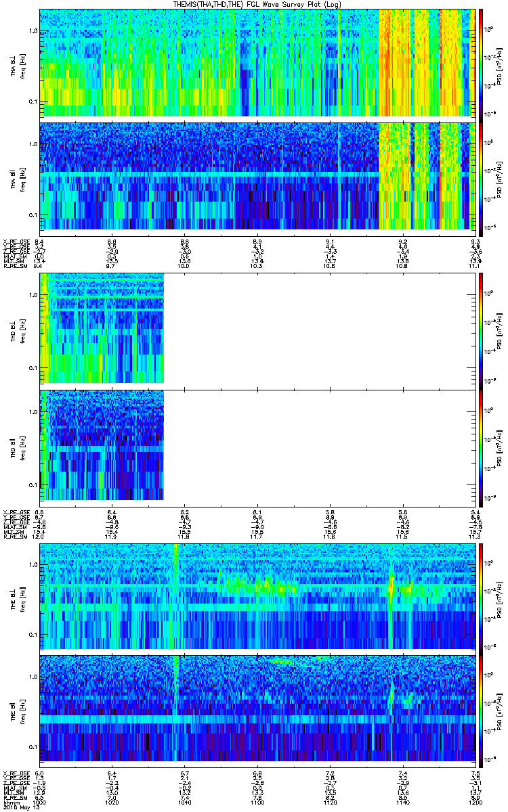Viewport: 508px width, 812px height.
Task: Click the color bar beside the THE perpendicular panel
Action: point(482,595)
